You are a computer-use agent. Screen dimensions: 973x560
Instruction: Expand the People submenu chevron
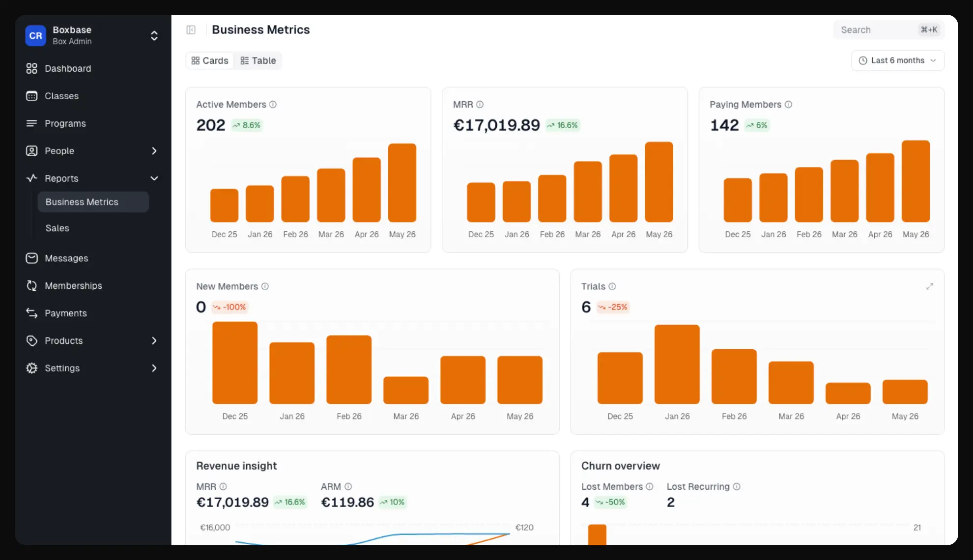[x=154, y=151]
